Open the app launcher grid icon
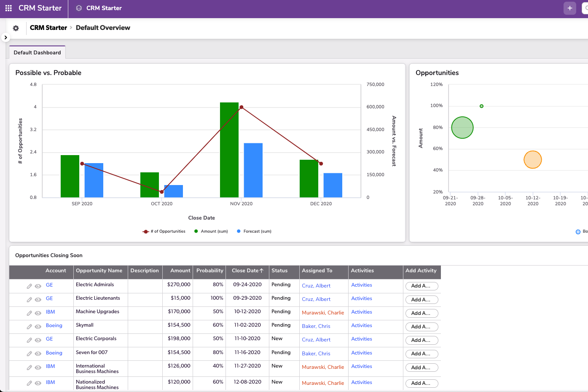 pyautogui.click(x=8, y=8)
